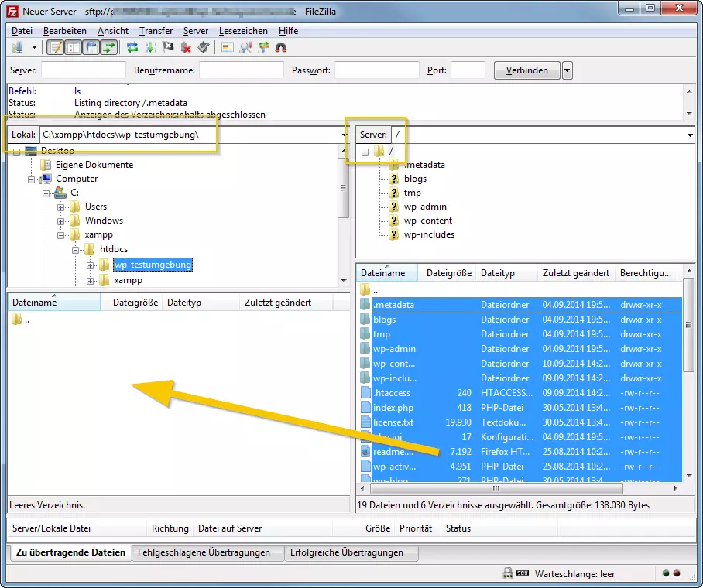Screen dimensions: 703x588
Task: Sort server list by Zuletzt geändert column
Action: pos(575,273)
